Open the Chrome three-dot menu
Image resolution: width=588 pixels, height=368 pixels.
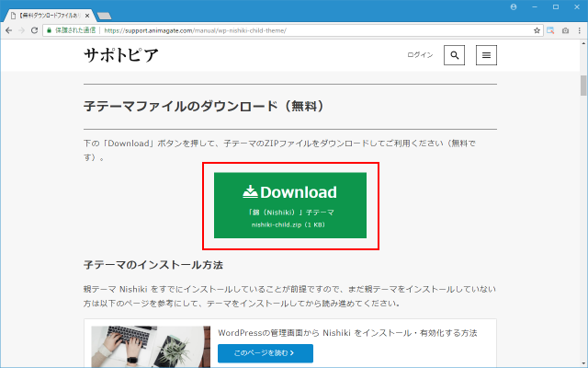580,30
